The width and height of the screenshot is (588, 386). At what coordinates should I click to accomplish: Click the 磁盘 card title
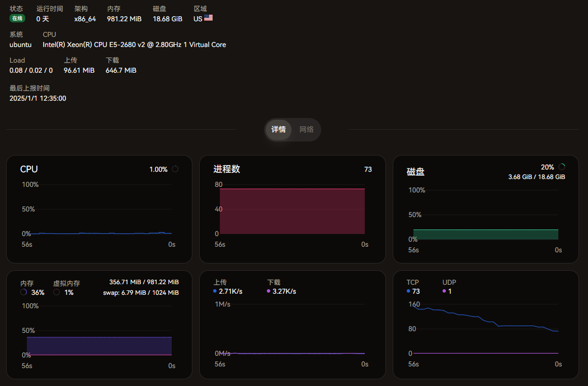pyautogui.click(x=416, y=172)
